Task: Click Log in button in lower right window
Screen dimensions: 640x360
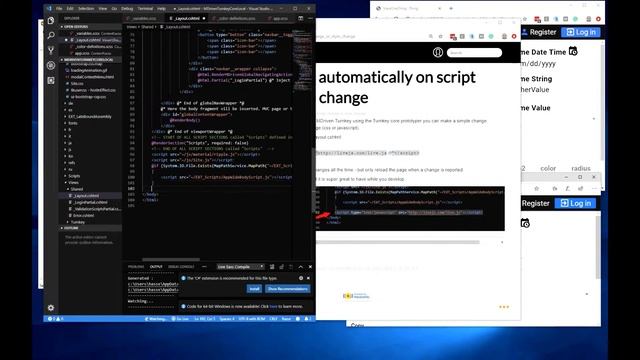Action: point(576,203)
